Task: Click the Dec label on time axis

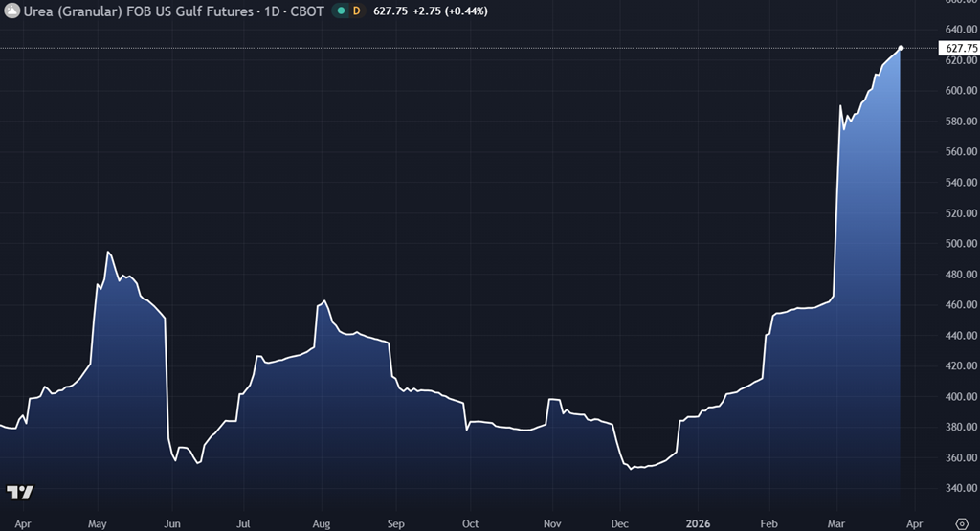Action: tap(618, 523)
